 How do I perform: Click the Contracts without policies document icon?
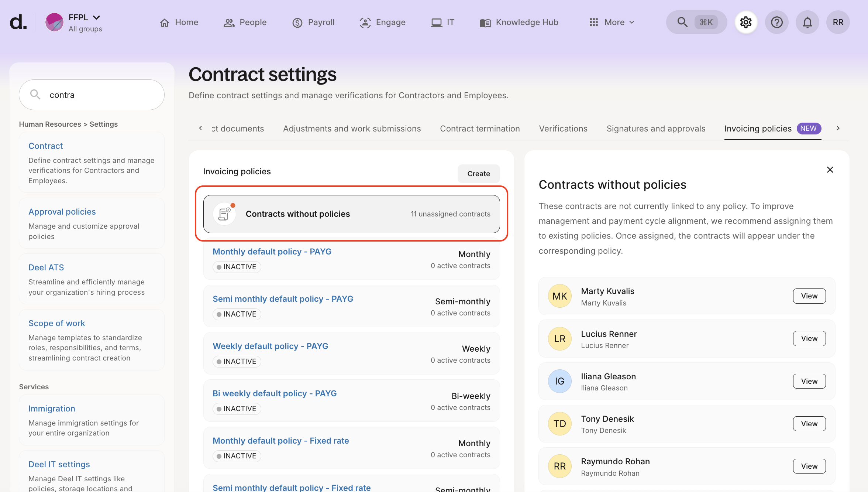click(224, 214)
